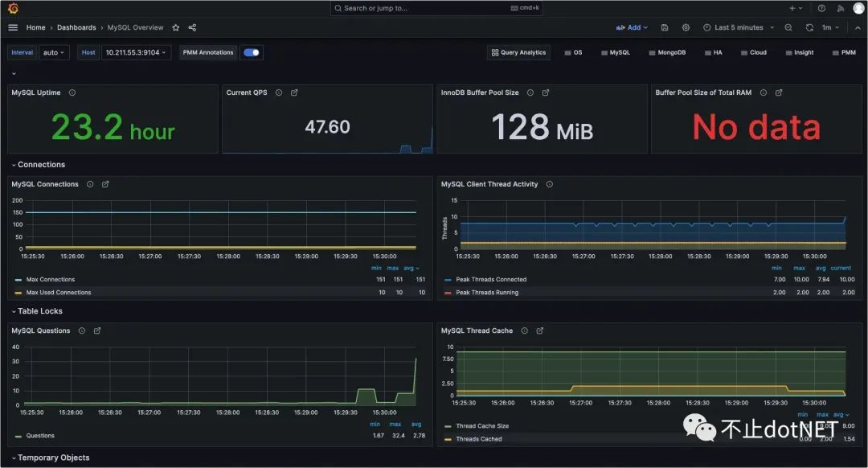This screenshot has height=468, width=868.
Task: Open the Host 10.211.55.3:9104 dropdown
Action: pos(136,52)
